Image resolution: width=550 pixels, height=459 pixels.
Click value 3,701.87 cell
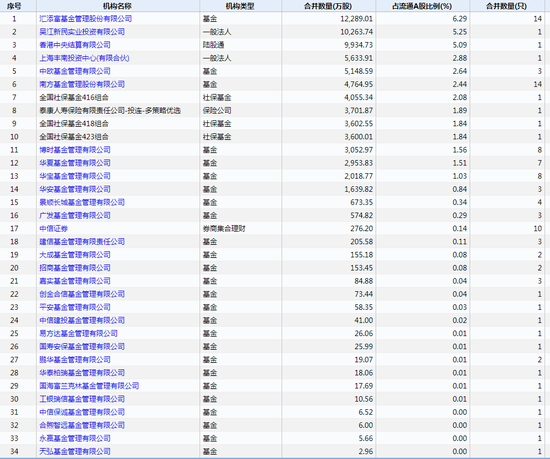(x=358, y=110)
